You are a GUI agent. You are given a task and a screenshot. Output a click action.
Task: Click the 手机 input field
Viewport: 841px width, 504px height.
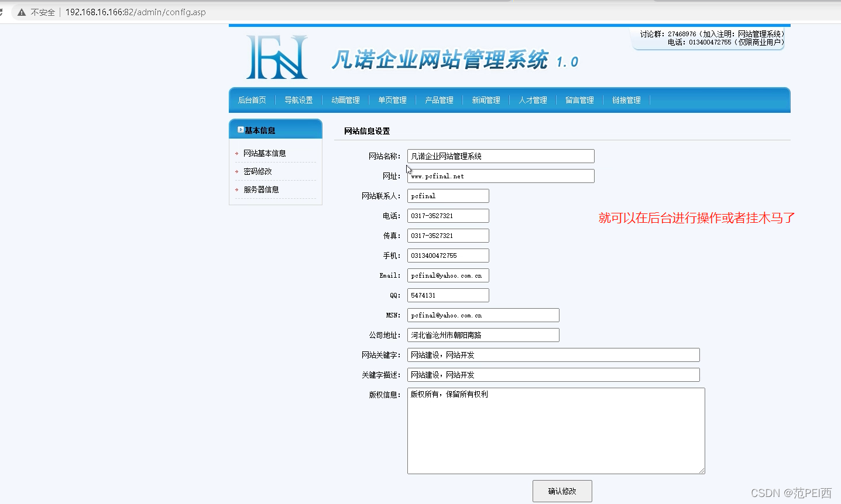pyautogui.click(x=448, y=256)
